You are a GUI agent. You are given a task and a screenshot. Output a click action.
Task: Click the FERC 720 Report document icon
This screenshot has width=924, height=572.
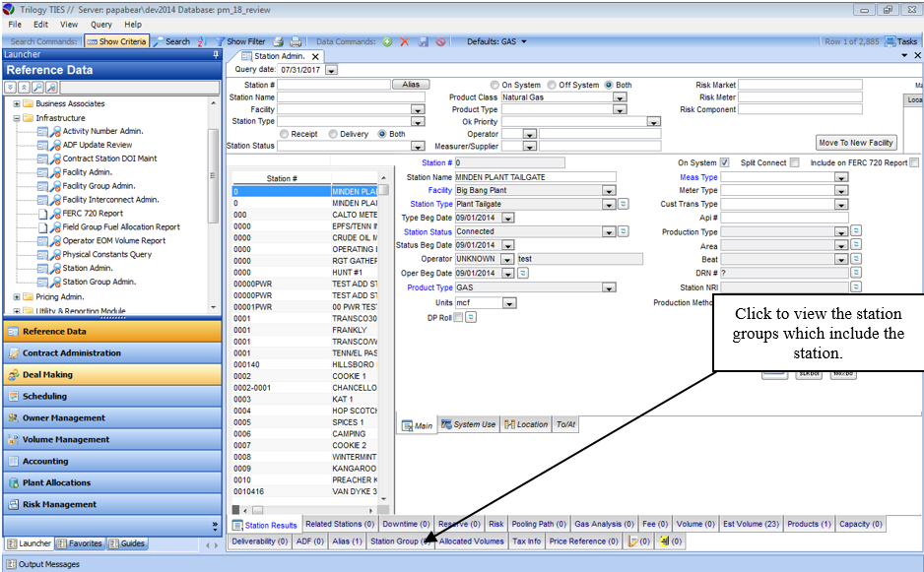click(x=43, y=213)
